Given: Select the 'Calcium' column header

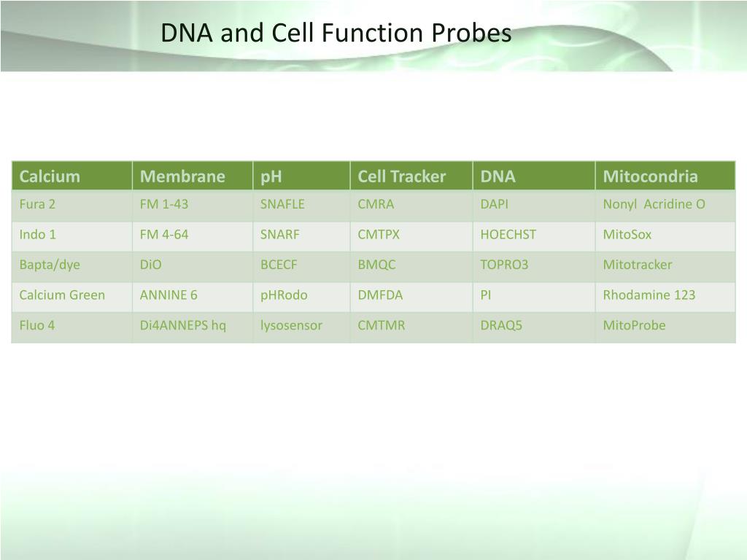Looking at the screenshot, I should pyautogui.click(x=72, y=176).
